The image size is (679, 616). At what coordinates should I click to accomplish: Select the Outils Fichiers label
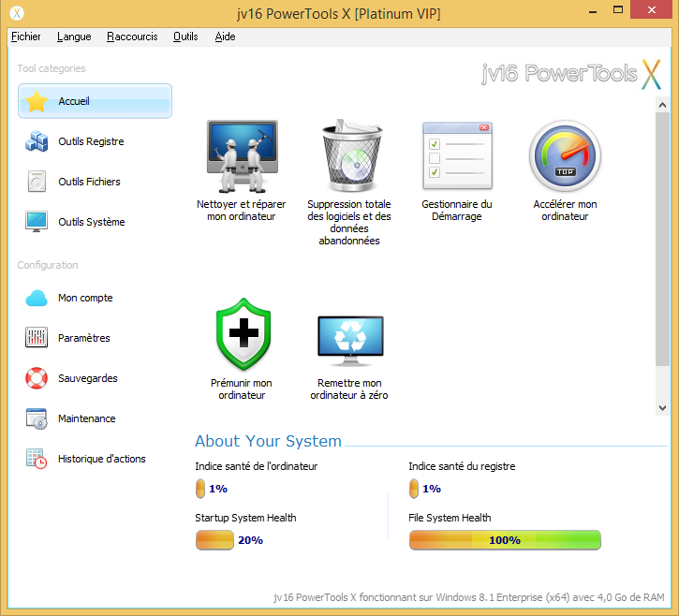point(89,182)
